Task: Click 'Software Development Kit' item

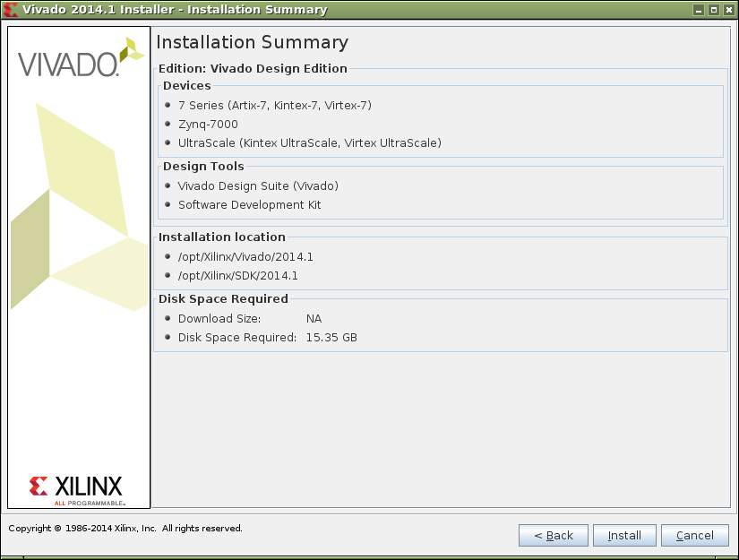Action: [x=249, y=204]
